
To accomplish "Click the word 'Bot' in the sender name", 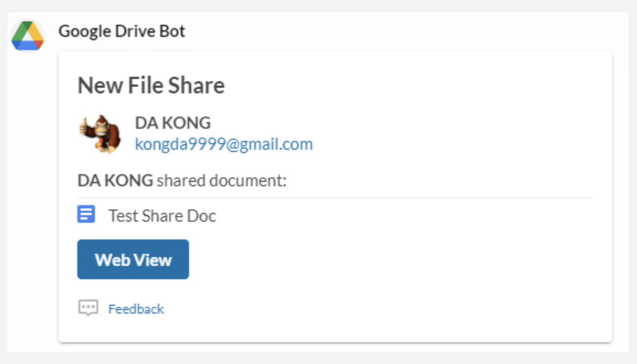I will 173,31.
